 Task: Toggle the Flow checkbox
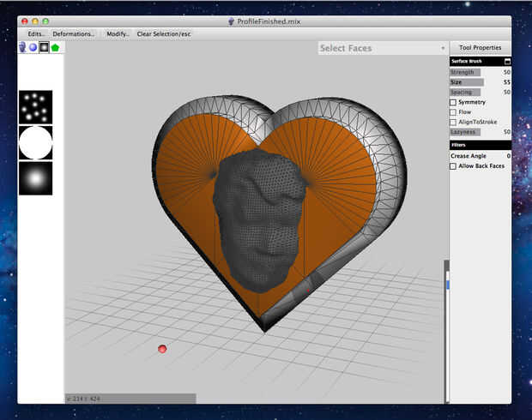454,112
